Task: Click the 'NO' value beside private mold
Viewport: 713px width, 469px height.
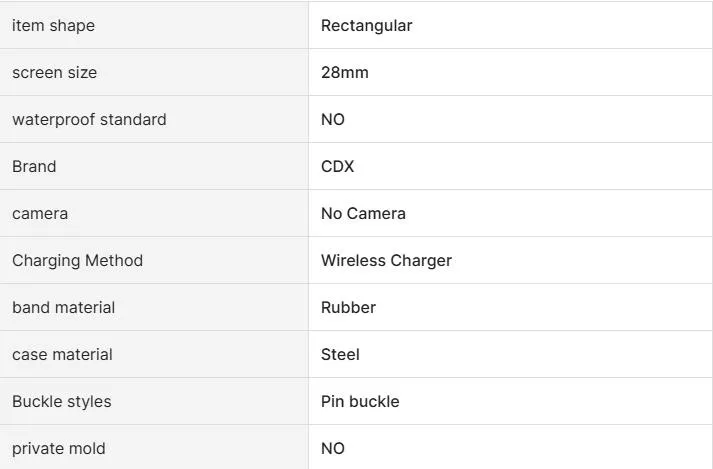Action: tap(332, 449)
